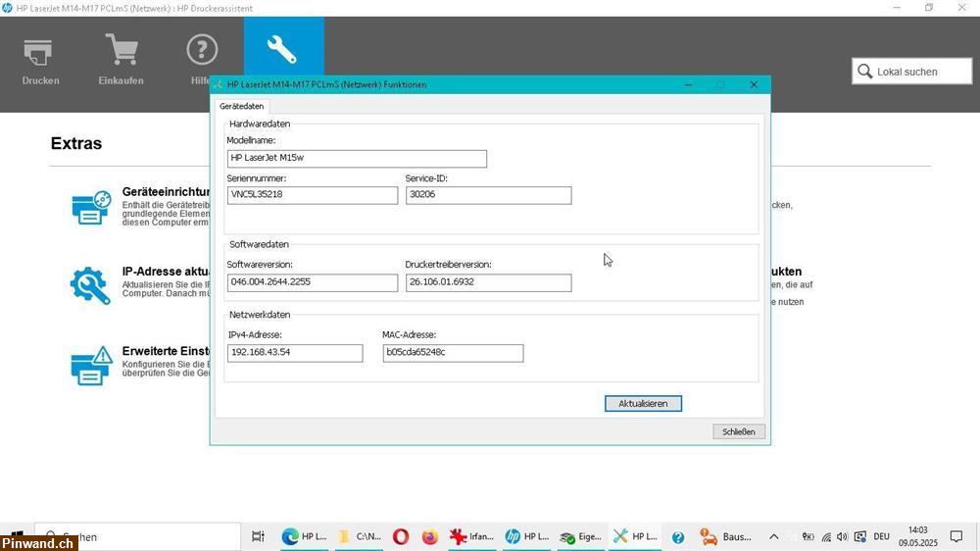Open the Drucken section
This screenshot has width=980, height=551.
tap(40, 62)
